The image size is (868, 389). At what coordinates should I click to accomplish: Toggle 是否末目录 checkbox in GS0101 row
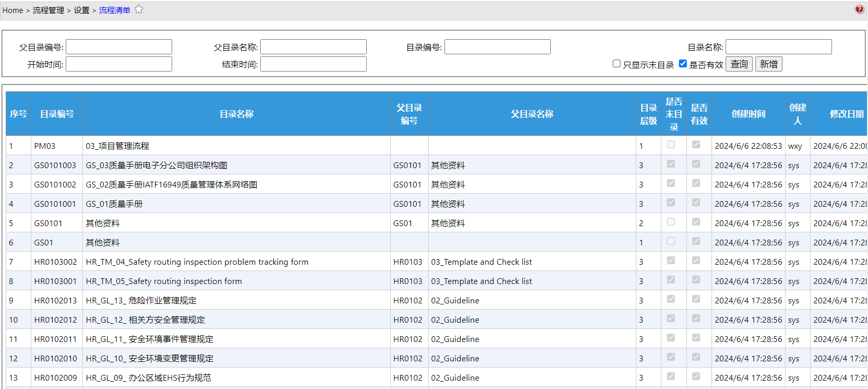click(x=671, y=222)
